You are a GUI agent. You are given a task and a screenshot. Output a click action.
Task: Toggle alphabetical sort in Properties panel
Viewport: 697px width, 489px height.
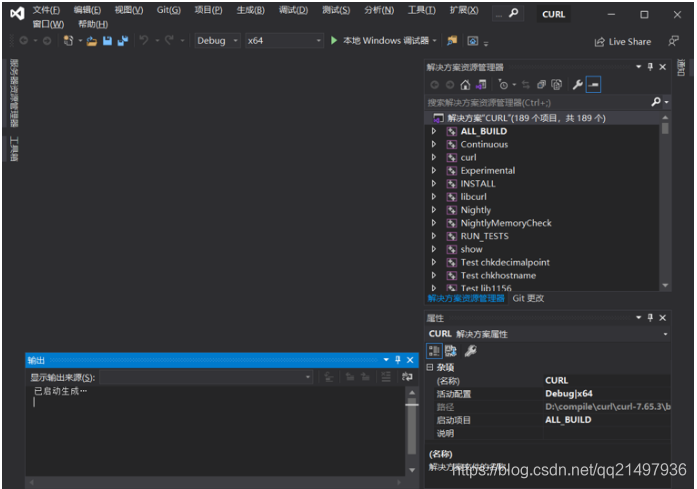coord(451,351)
